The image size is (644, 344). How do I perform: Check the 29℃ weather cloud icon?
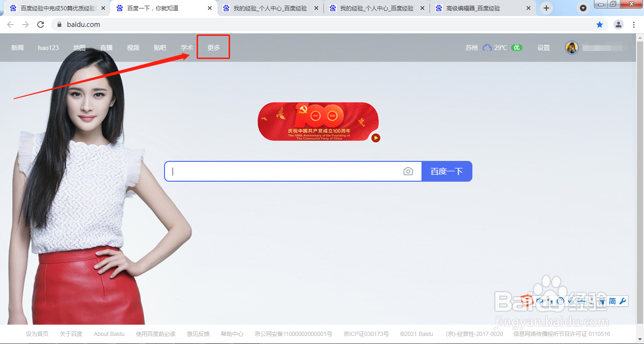[x=487, y=48]
